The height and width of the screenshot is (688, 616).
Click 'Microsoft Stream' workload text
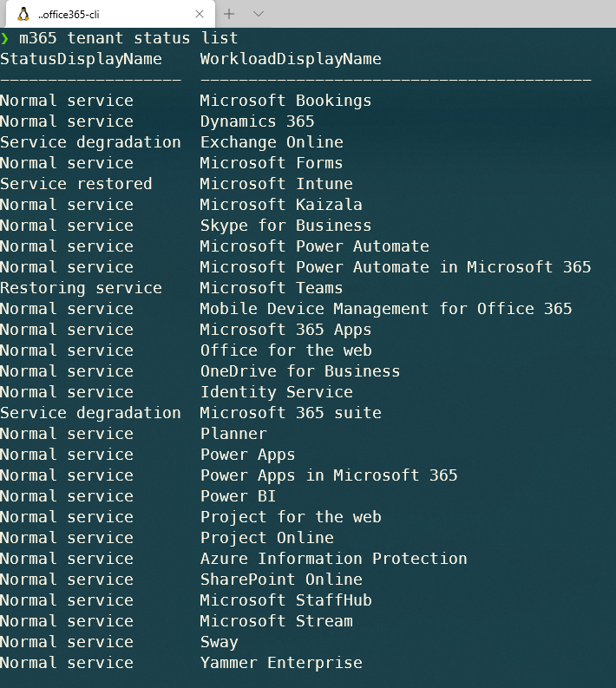[x=277, y=622]
